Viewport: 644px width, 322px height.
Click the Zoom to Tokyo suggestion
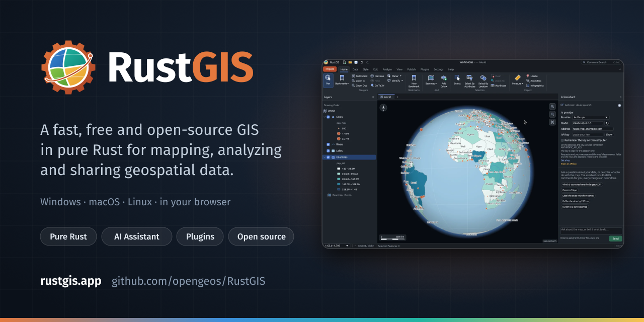(x=570, y=190)
